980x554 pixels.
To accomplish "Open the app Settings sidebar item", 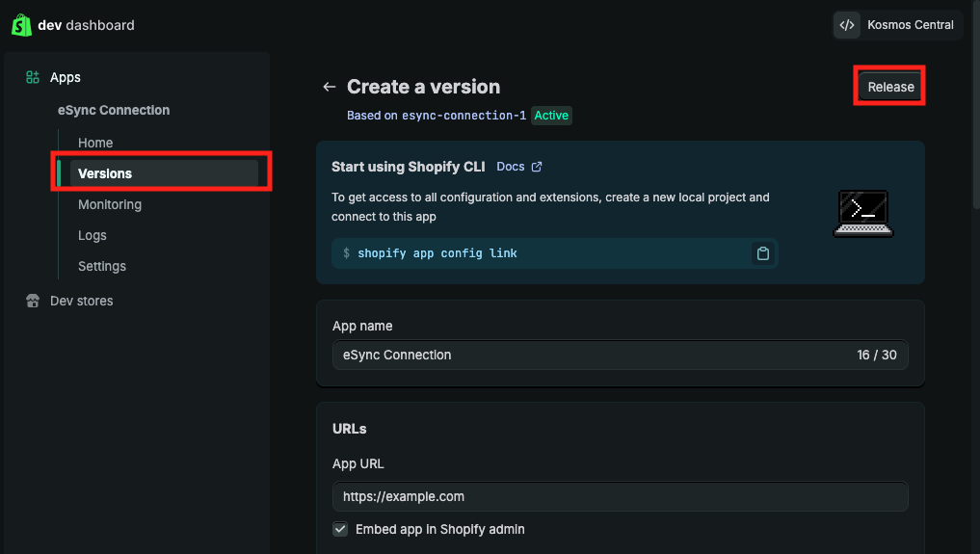I will point(102,266).
